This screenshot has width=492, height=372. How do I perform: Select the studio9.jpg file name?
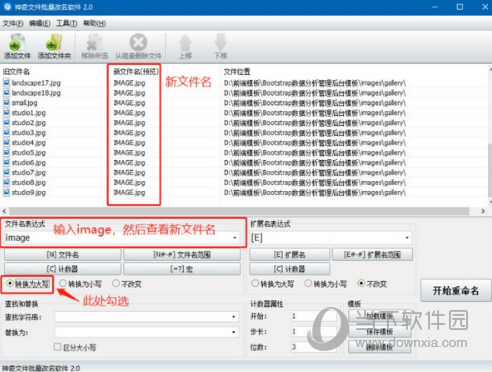29,193
